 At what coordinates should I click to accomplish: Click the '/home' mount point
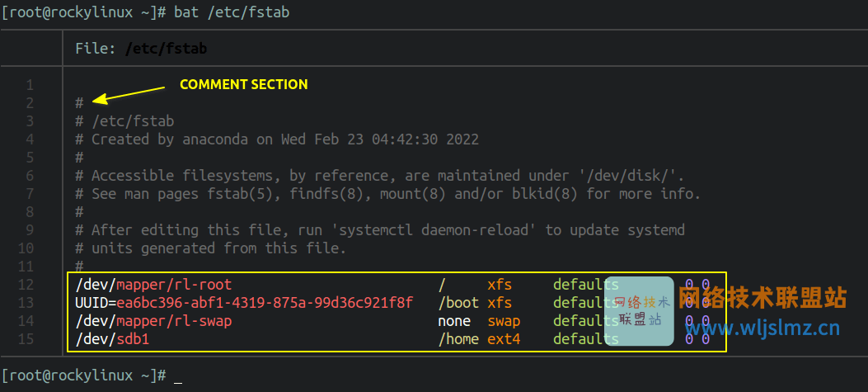[x=458, y=339]
